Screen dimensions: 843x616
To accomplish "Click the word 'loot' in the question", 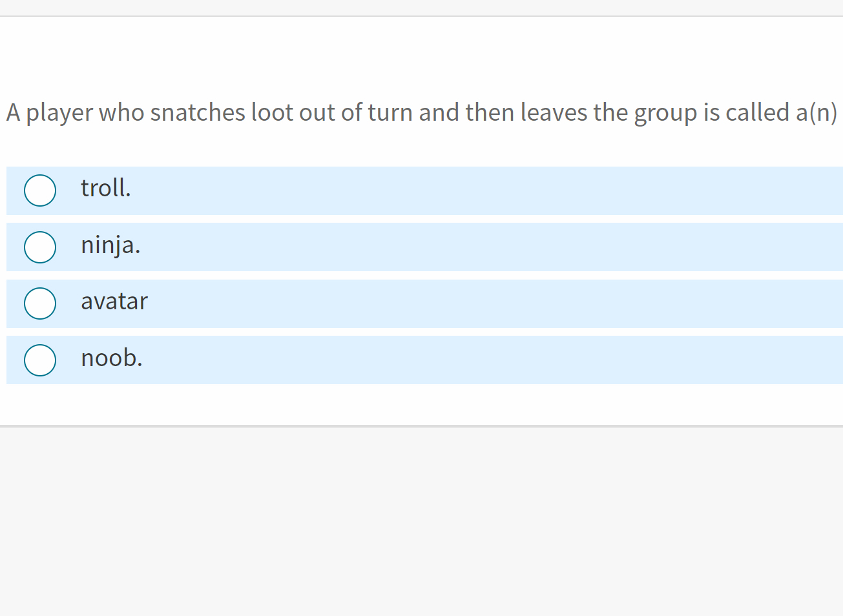I will pos(272,112).
